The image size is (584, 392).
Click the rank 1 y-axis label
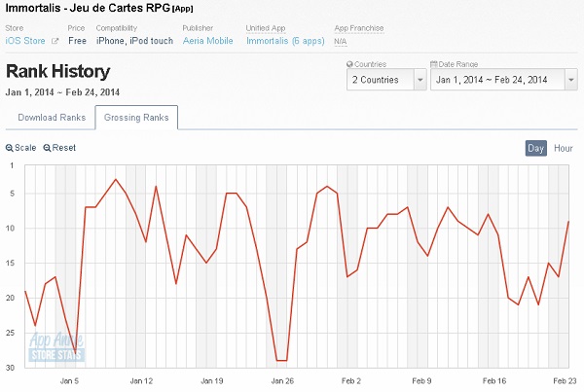[12, 165]
